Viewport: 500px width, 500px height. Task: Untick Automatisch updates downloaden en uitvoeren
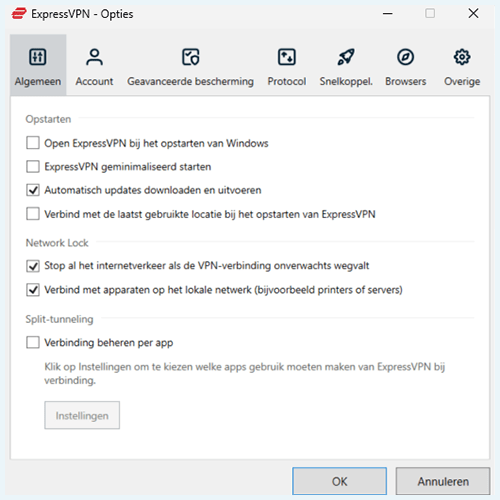tap(33, 190)
